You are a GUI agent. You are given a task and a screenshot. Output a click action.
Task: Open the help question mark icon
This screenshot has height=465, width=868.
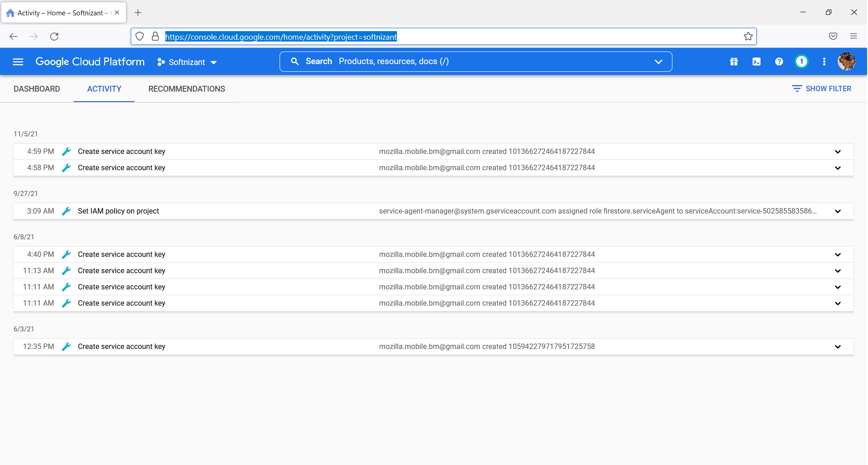click(779, 61)
